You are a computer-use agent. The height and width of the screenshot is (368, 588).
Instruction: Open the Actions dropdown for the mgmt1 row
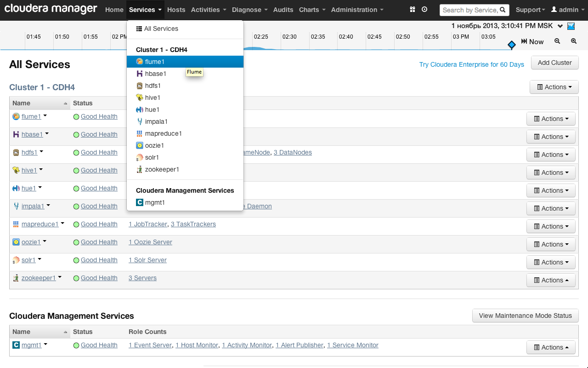[551, 347]
